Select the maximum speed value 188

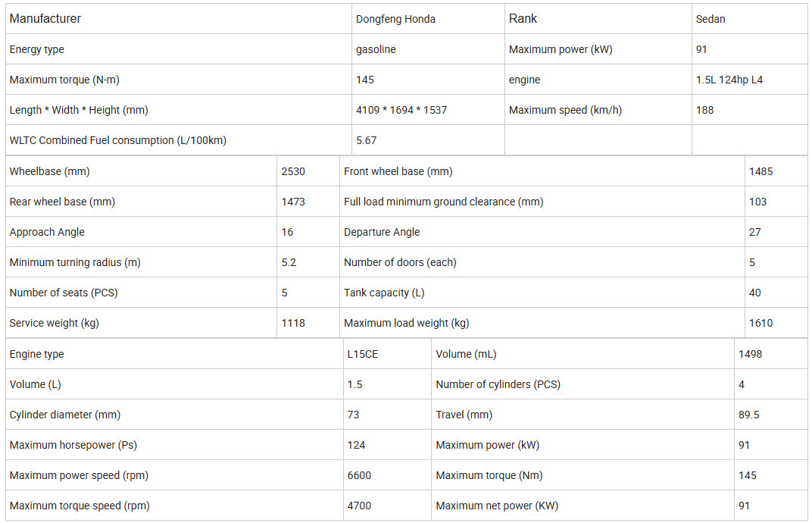coord(704,110)
